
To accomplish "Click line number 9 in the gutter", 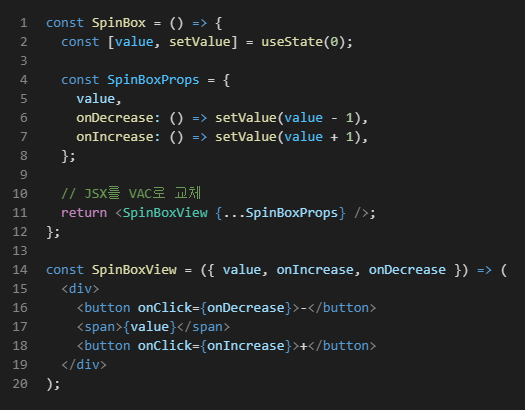I will tap(23, 175).
